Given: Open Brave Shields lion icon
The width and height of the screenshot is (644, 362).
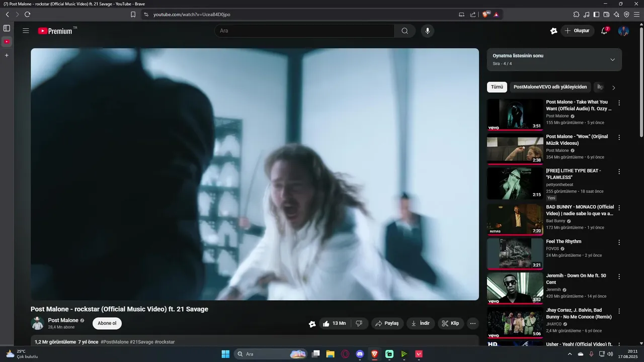Looking at the screenshot, I should click(486, 15).
